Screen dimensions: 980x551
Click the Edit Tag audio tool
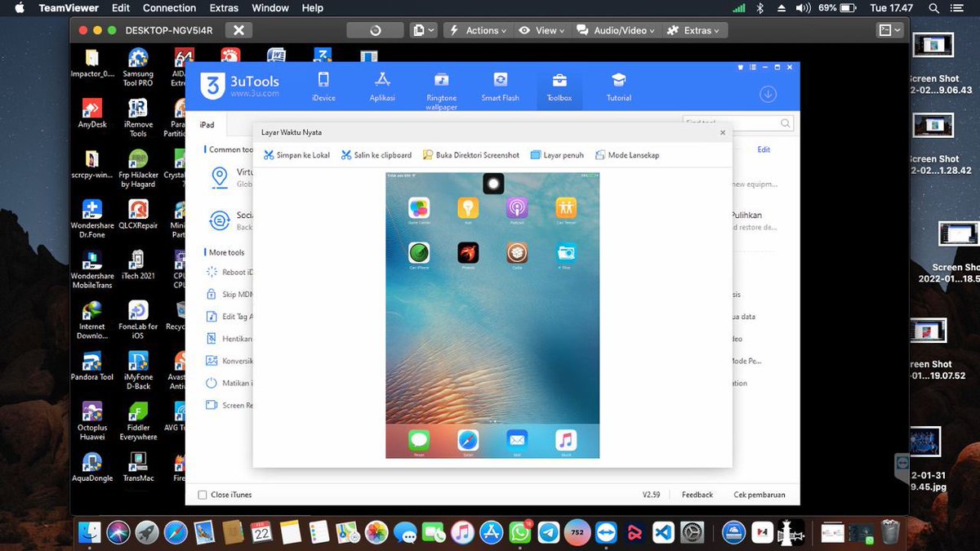(229, 317)
